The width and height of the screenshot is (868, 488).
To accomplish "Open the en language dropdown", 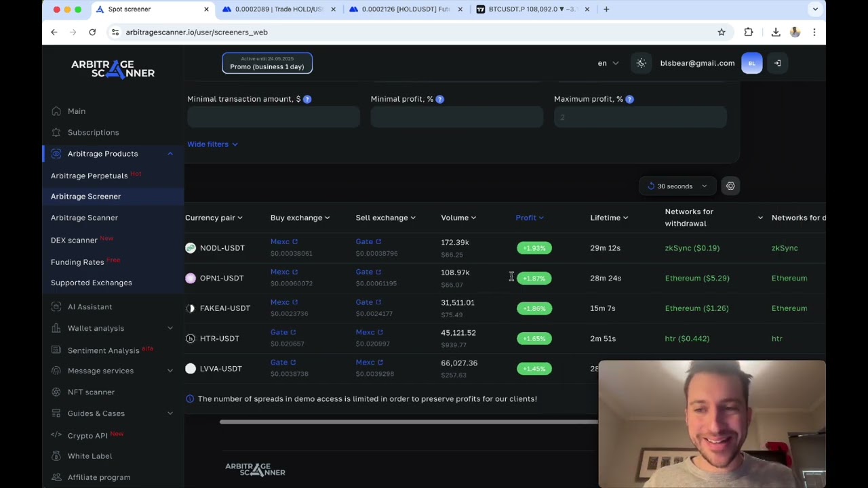I will coord(608,63).
